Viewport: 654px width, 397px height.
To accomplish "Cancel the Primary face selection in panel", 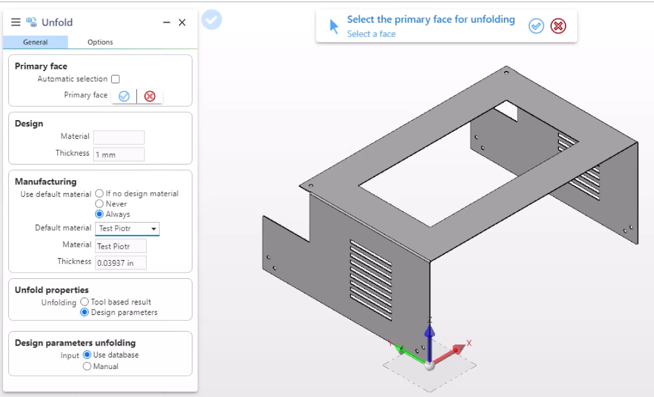I will [x=150, y=96].
